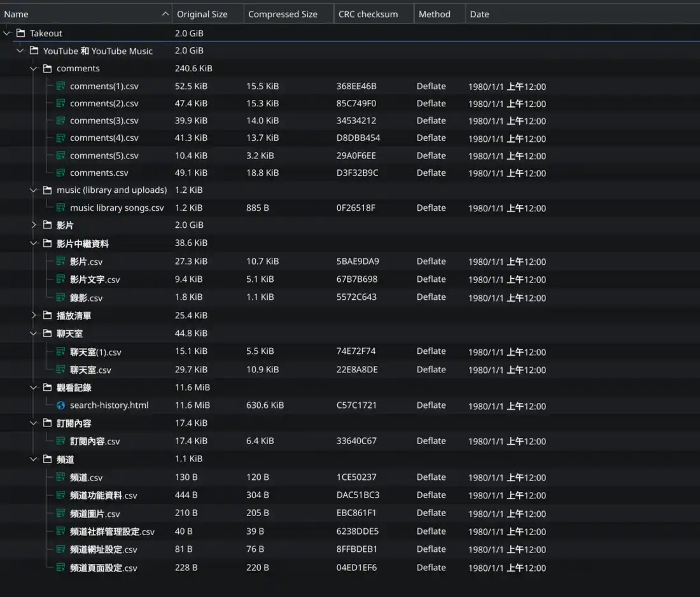700x597 pixels.
Task: Click the music library songs.csv file icon
Action: click(60, 207)
